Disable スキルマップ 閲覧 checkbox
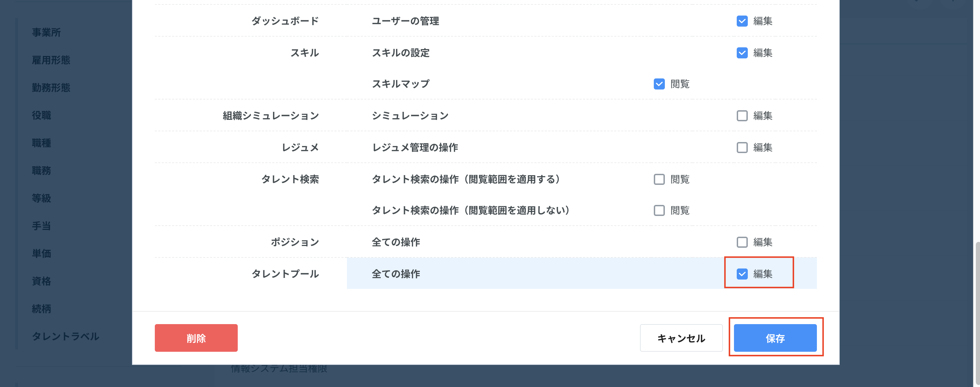 click(659, 84)
